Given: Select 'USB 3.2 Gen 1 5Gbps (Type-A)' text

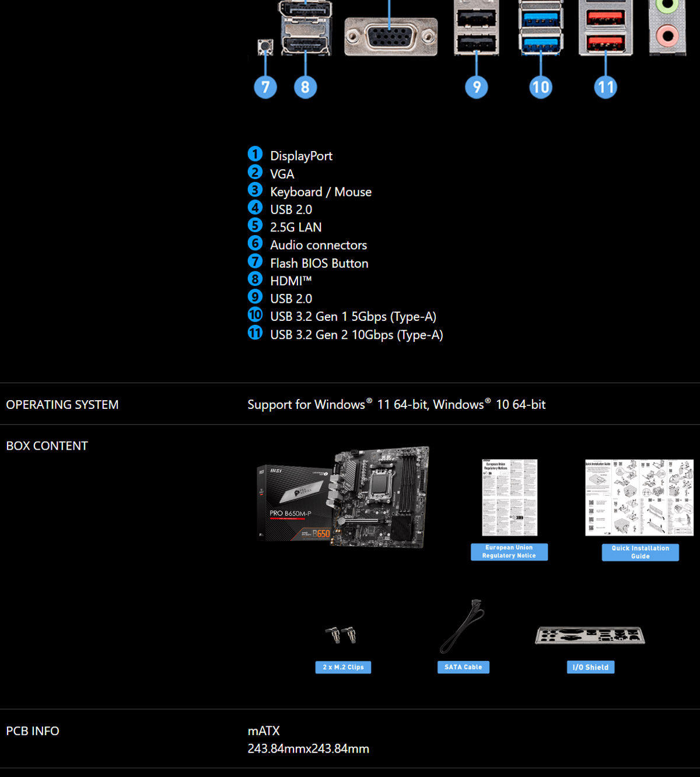Looking at the screenshot, I should (x=353, y=317).
